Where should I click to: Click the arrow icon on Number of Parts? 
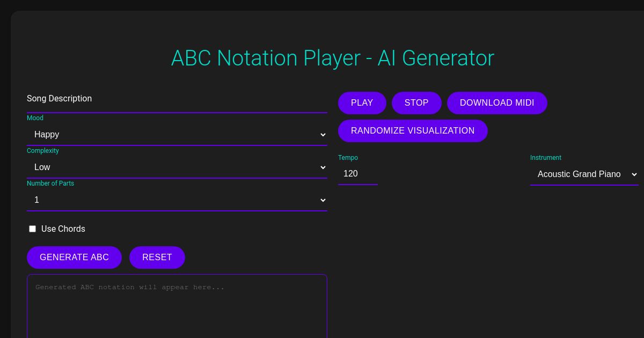[x=323, y=200]
